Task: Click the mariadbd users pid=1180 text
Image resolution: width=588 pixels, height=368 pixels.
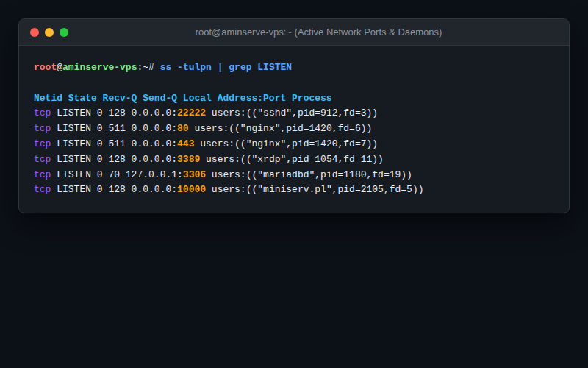Action: point(312,174)
